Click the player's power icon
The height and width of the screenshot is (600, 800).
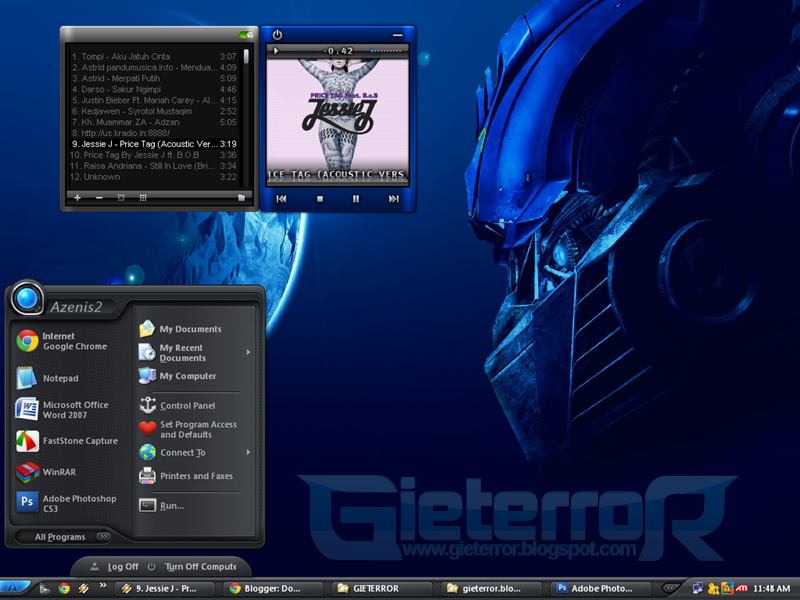point(277,36)
